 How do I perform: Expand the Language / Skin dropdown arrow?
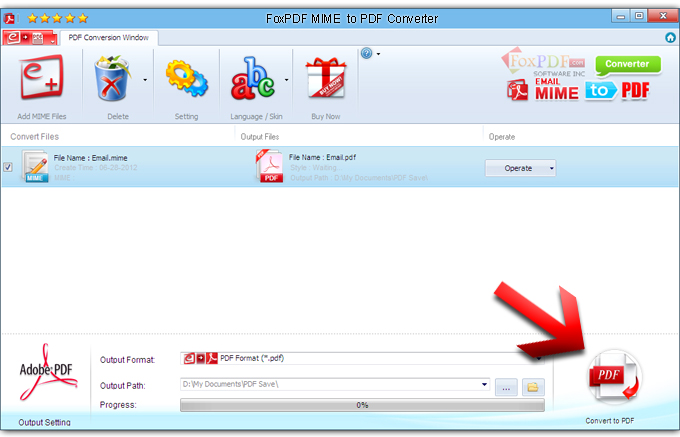tap(286, 80)
